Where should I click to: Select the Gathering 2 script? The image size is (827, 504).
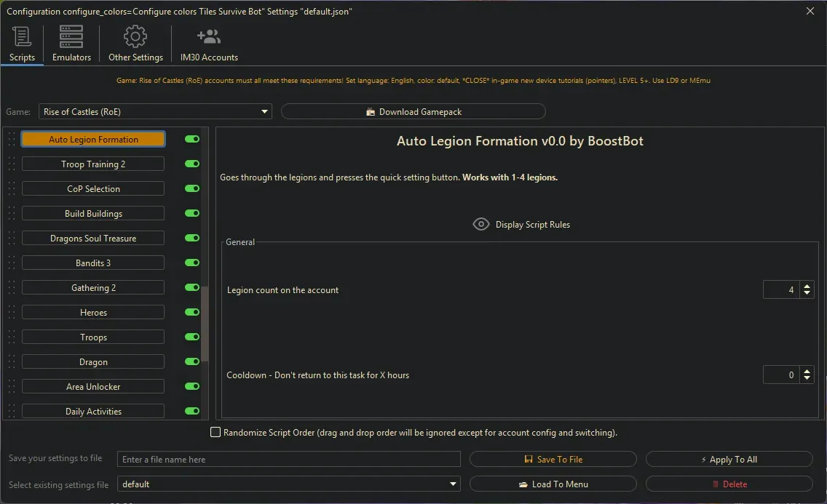[x=93, y=287]
